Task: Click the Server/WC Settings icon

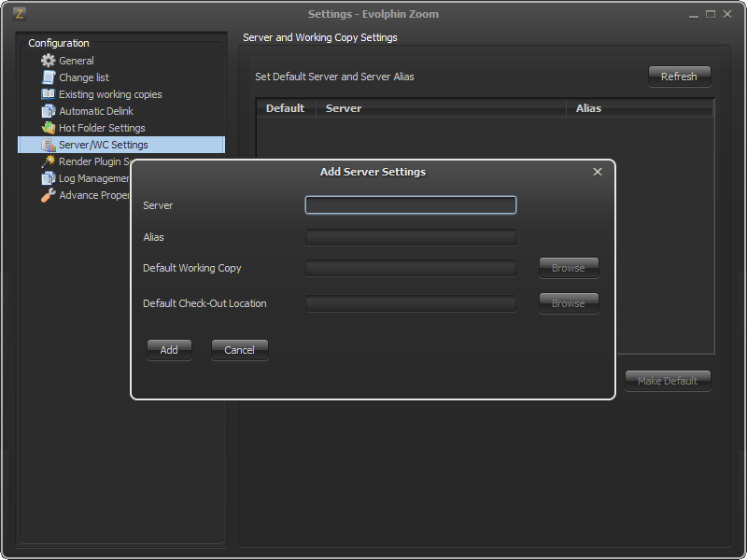Action: pyautogui.click(x=49, y=145)
